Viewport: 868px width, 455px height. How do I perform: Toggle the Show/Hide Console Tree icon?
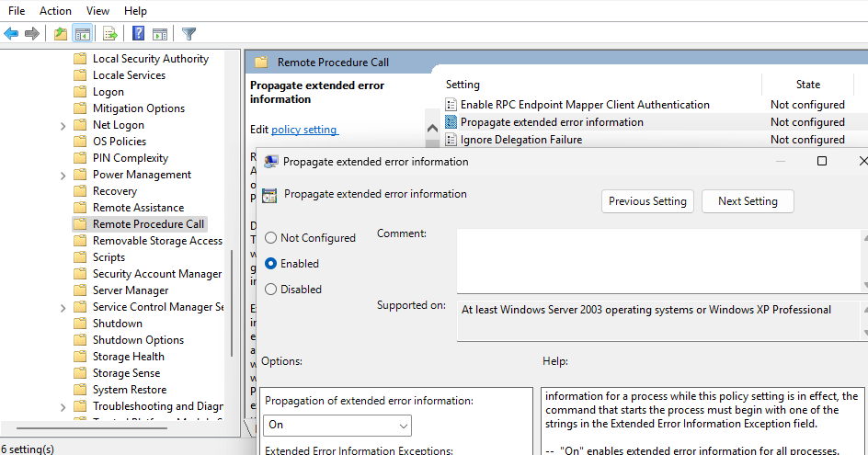(x=83, y=34)
